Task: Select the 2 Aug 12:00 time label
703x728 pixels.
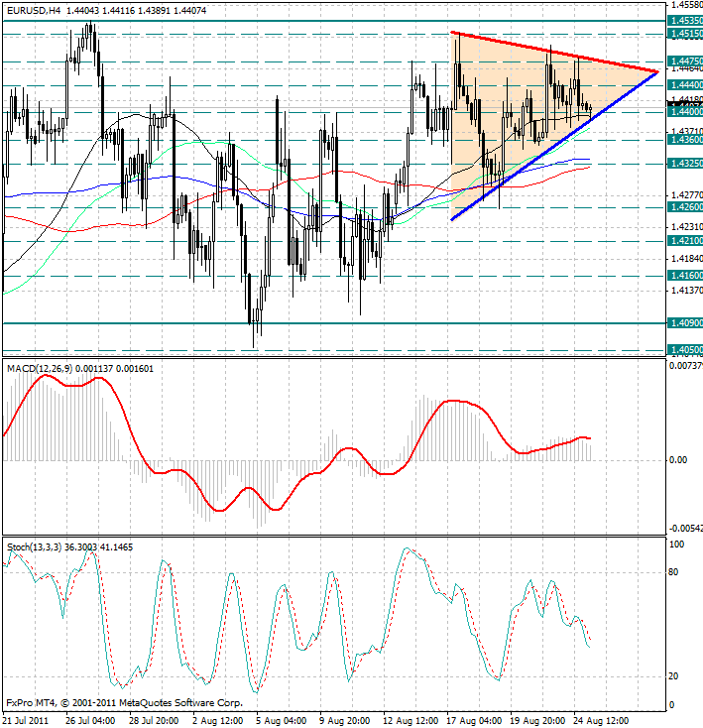Action: 217,721
